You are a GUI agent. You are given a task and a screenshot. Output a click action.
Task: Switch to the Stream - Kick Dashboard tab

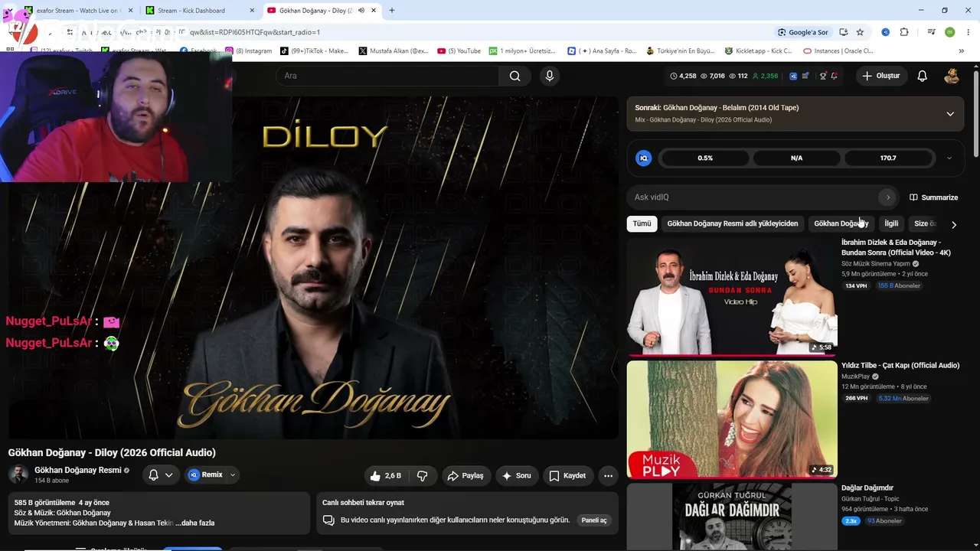point(199,11)
